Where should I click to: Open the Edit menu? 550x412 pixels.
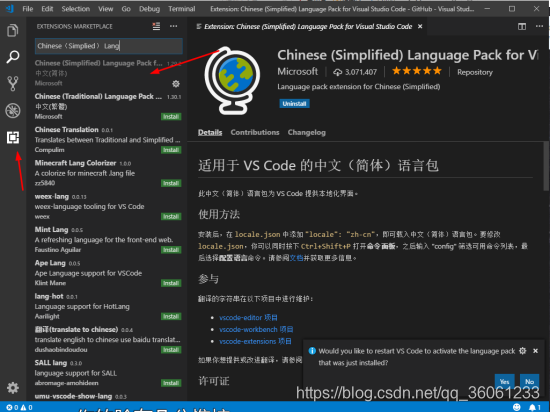coord(47,9)
